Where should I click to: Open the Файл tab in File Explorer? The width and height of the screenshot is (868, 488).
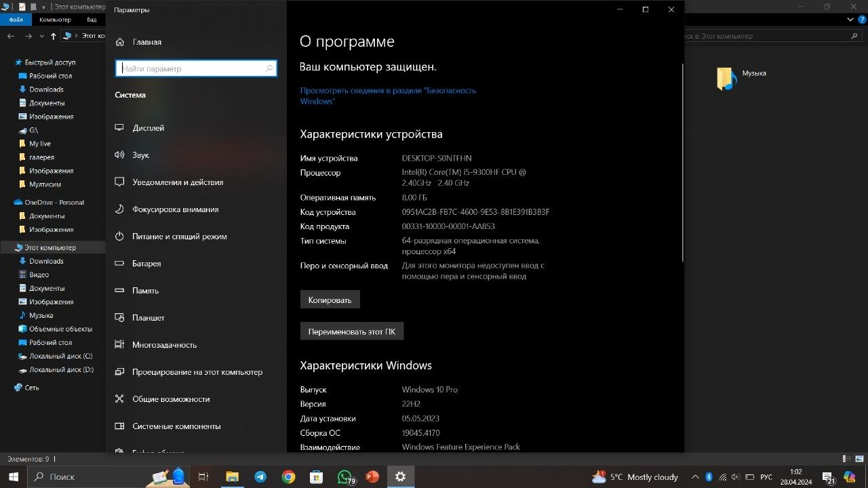(x=16, y=20)
